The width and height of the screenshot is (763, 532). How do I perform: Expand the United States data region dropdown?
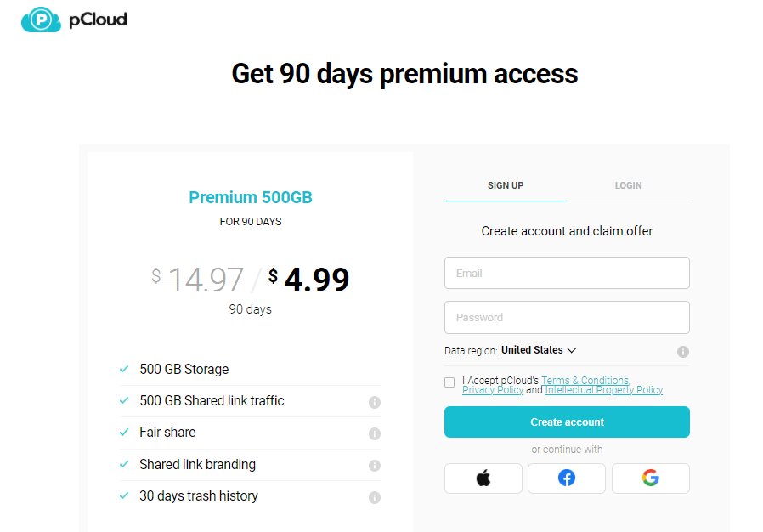pyautogui.click(x=539, y=350)
